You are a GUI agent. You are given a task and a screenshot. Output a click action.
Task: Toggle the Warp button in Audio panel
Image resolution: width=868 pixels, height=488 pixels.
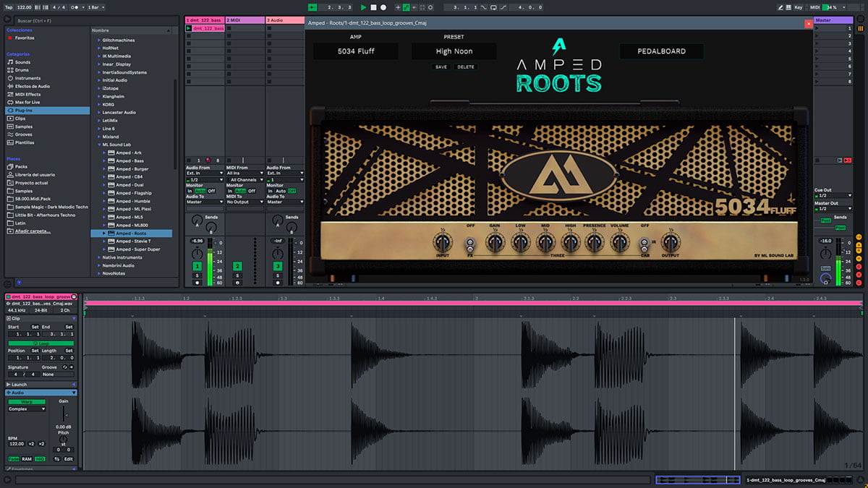pos(27,401)
